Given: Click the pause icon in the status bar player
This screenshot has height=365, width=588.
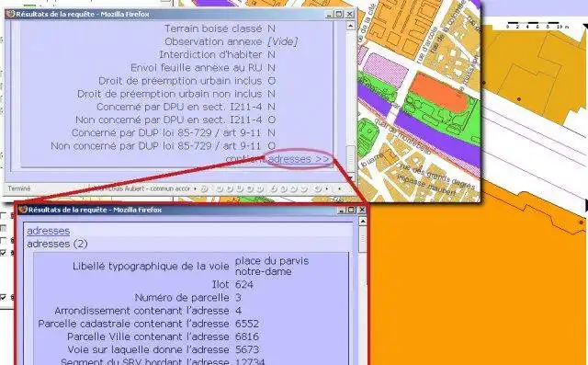Looking at the screenshot, I should 240,188.
